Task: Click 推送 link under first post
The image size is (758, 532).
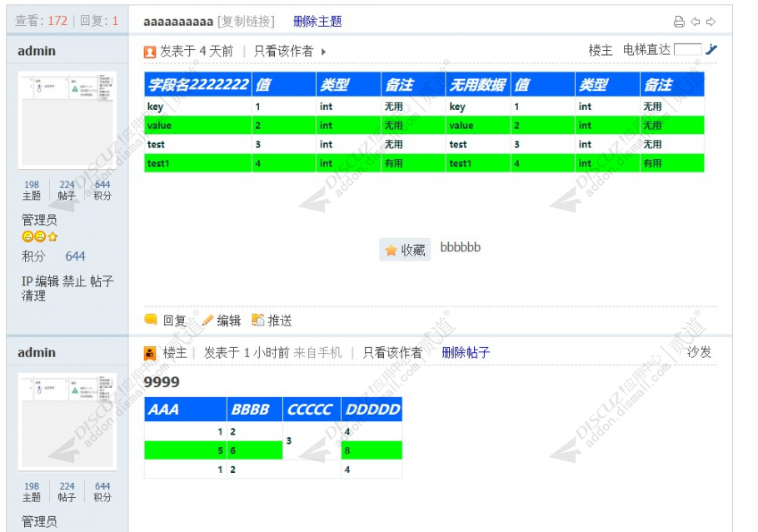Action: [x=280, y=321]
